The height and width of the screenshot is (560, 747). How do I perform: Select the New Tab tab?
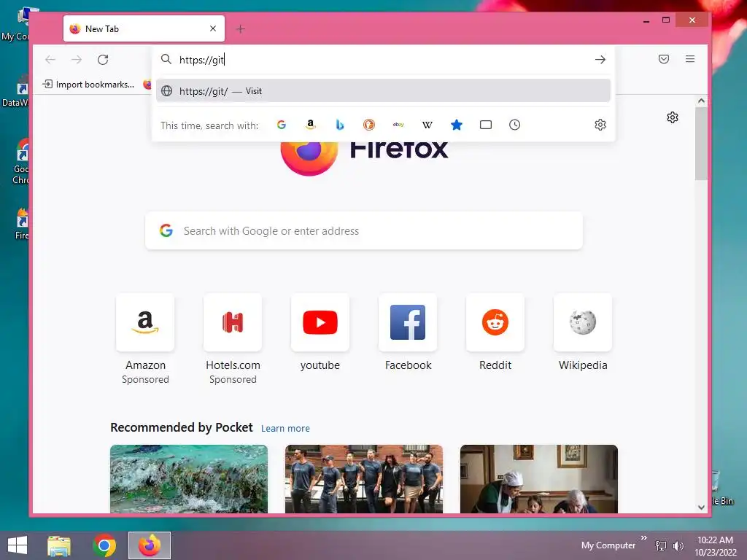click(x=144, y=28)
